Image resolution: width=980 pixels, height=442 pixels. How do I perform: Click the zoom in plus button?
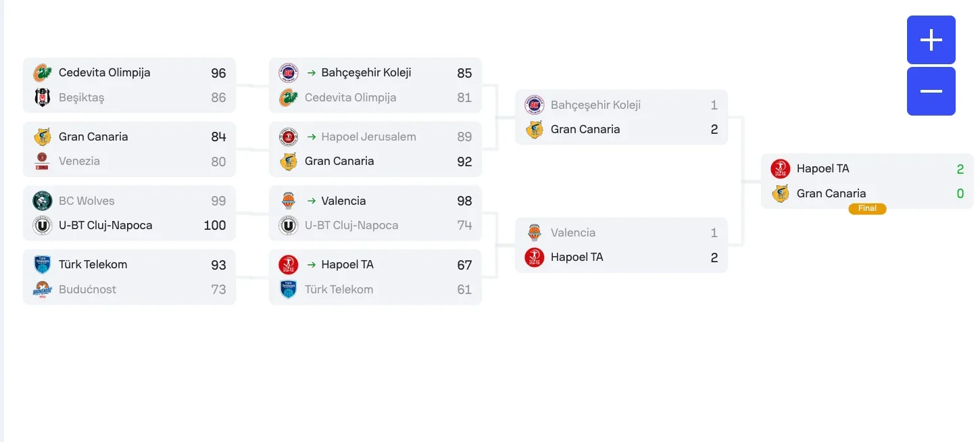931,40
